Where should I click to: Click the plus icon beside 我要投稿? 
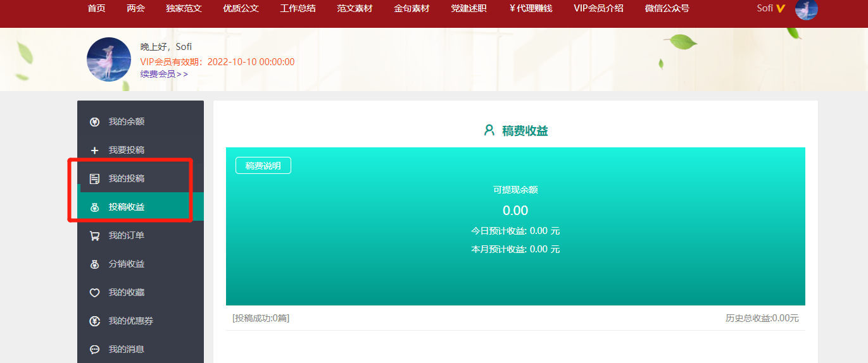[95, 151]
